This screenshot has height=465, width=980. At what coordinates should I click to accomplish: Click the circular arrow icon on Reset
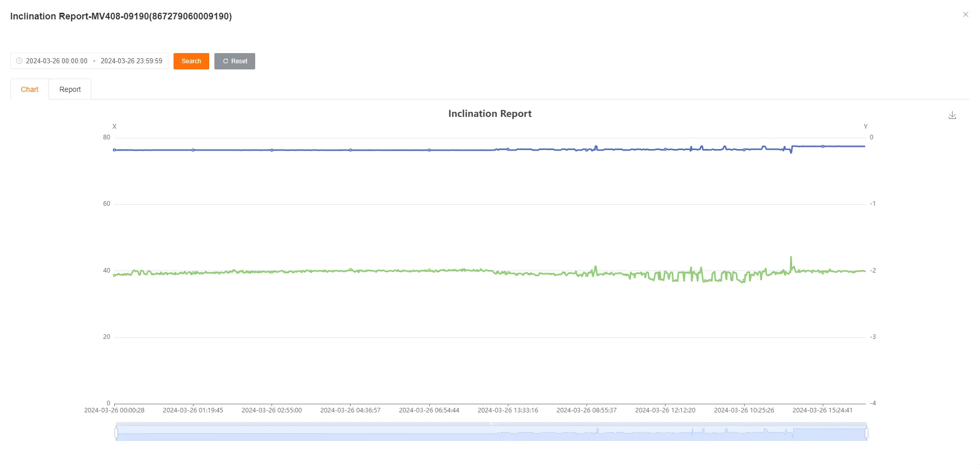pyautogui.click(x=226, y=61)
